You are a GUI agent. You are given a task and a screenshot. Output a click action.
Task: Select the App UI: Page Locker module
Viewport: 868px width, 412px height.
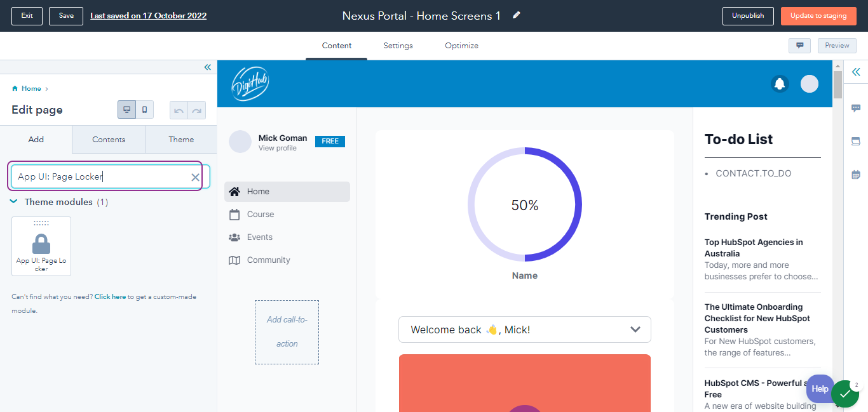[41, 246]
